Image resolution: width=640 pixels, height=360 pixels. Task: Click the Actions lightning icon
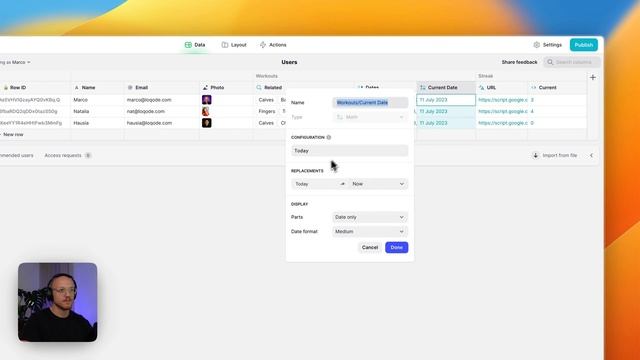[x=263, y=45]
